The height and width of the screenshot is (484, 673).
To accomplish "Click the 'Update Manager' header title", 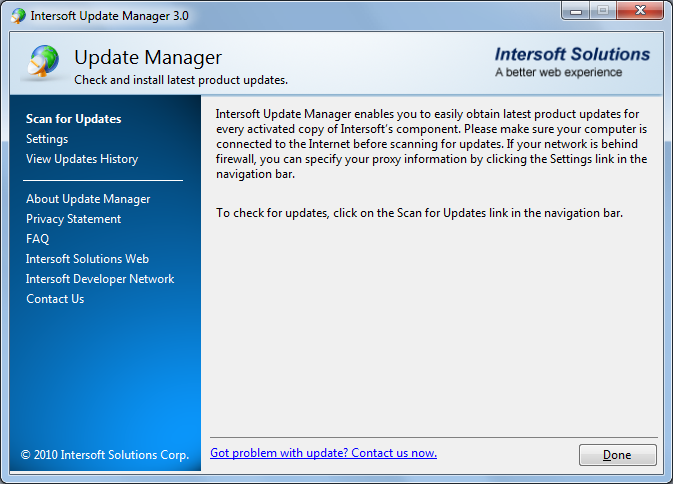I will 148,58.
